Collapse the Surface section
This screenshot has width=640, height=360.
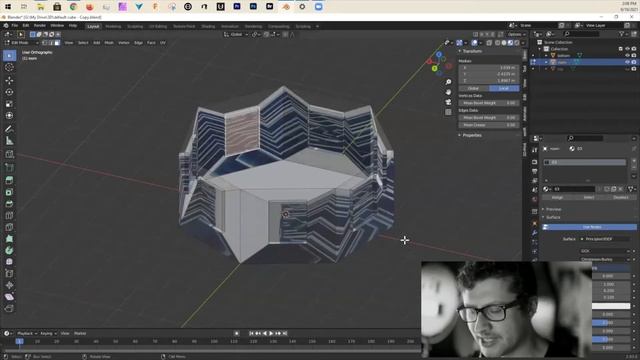(552, 217)
